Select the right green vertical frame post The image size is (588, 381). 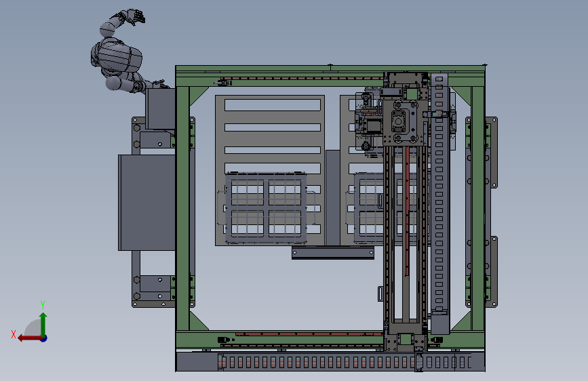click(x=477, y=208)
